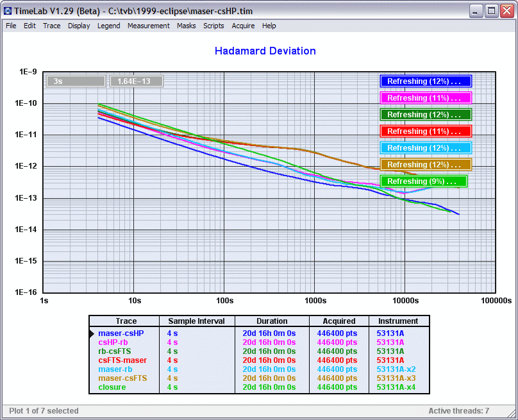Viewport: 518px width, 420px height.
Task: Click the 1000s x-axis label
Action: pyautogui.click(x=315, y=300)
